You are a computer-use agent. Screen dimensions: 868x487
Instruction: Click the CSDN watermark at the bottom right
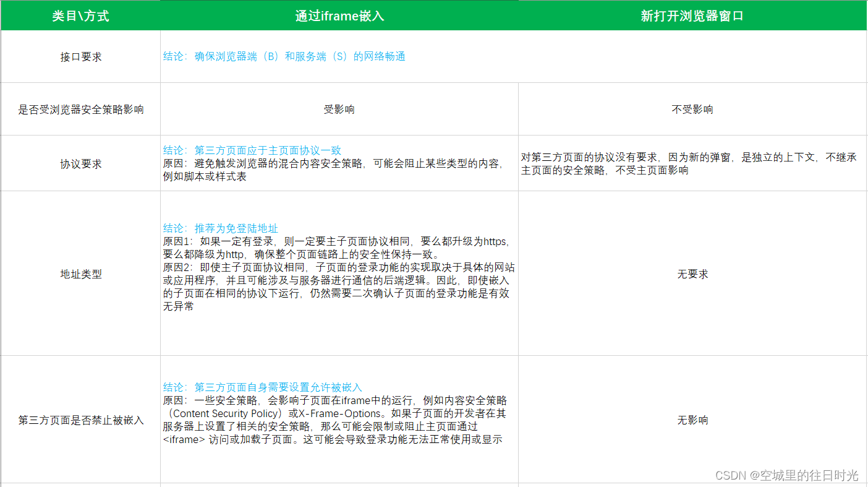coord(787,475)
